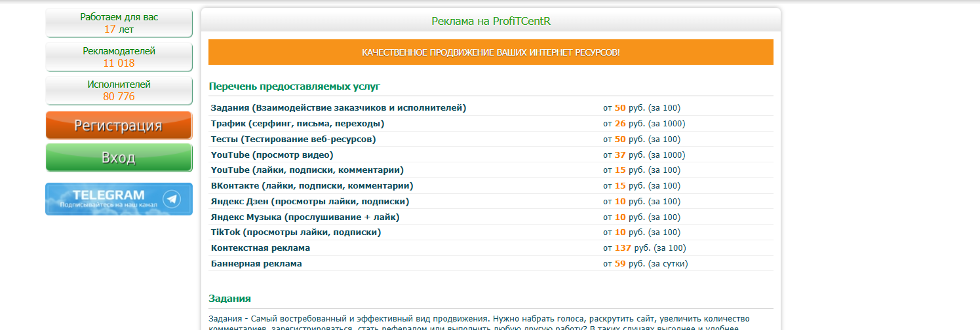Click the Перечень предоставляемых услуг heading

click(x=294, y=86)
